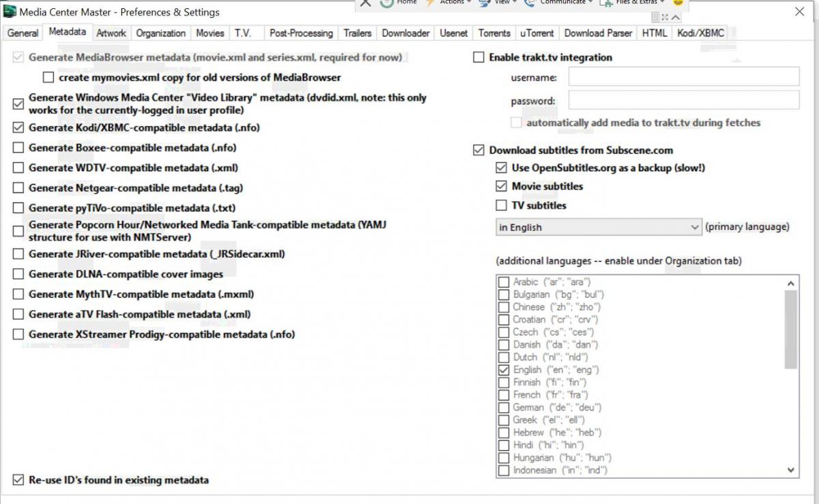Viewport: 819px width, 504px height.
Task: Enable the TV subtitles checkbox
Action: point(501,205)
